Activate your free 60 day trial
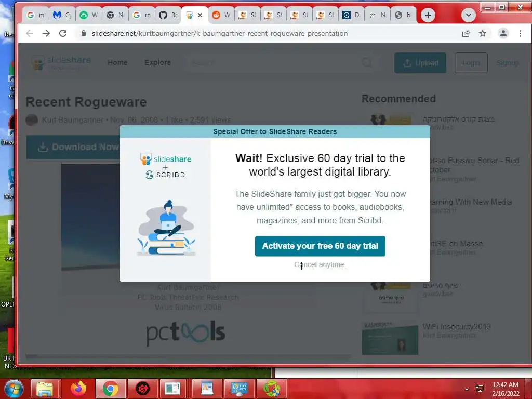 pos(320,246)
